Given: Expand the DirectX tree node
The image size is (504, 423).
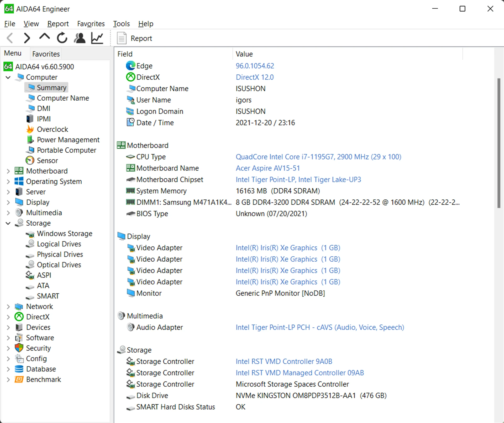Looking at the screenshot, I should (x=8, y=317).
